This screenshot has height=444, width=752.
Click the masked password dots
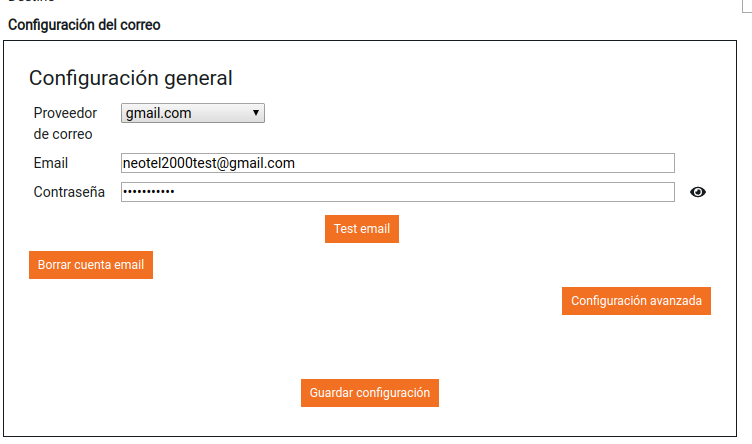(148, 192)
